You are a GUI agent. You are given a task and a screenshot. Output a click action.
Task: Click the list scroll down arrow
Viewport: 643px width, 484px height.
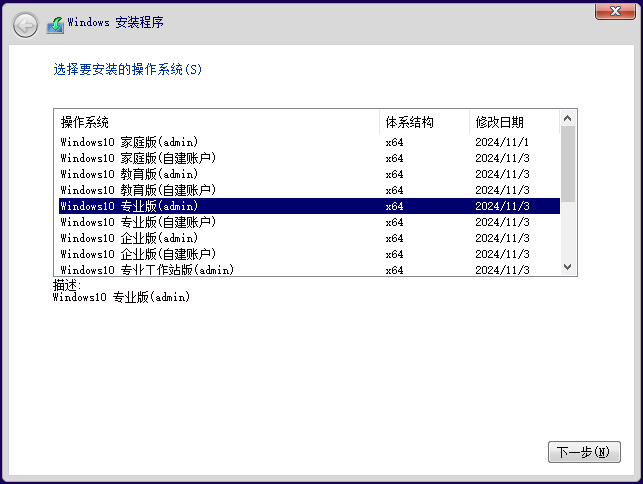pos(568,267)
